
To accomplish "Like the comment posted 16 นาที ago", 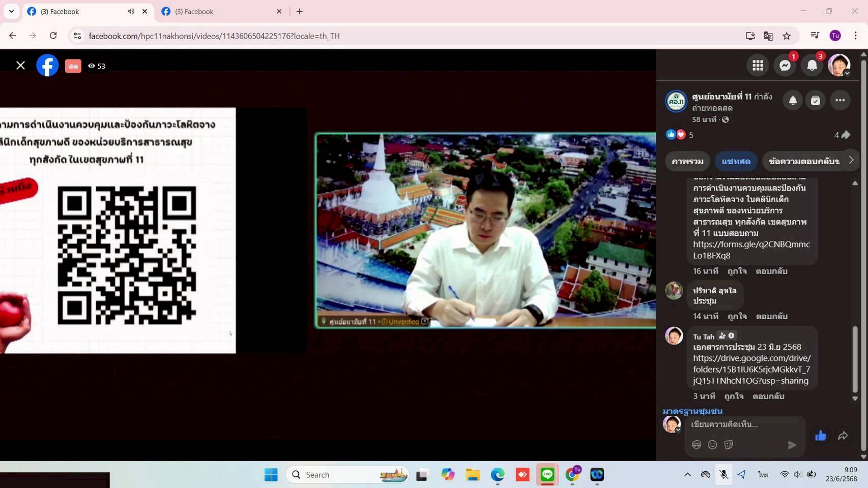I will 737,271.
